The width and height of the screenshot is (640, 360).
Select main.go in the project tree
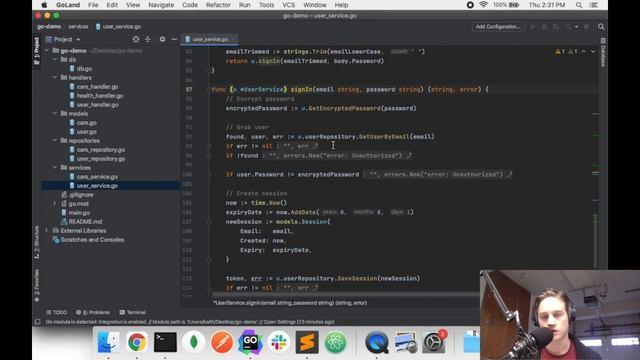point(79,212)
